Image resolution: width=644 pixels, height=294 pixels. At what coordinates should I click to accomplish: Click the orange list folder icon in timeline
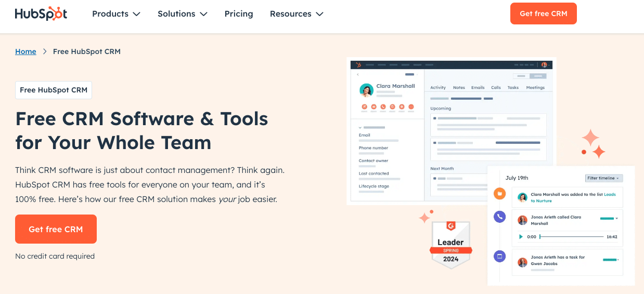coord(499,194)
